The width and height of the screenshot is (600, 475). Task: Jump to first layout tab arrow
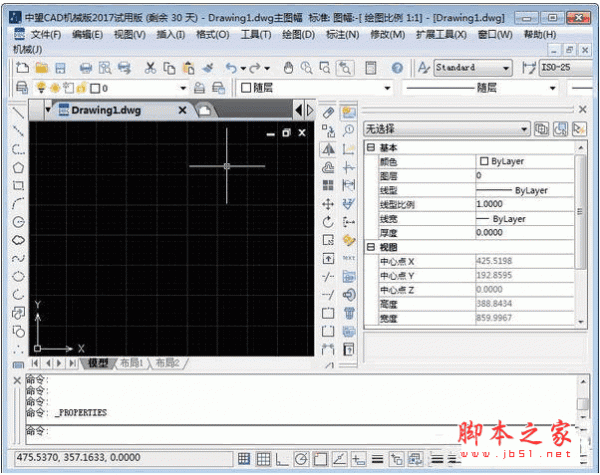pos(35,363)
